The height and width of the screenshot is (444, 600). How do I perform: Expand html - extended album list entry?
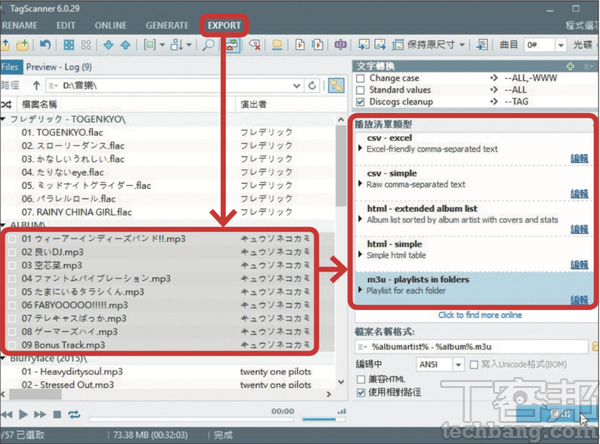point(360,219)
